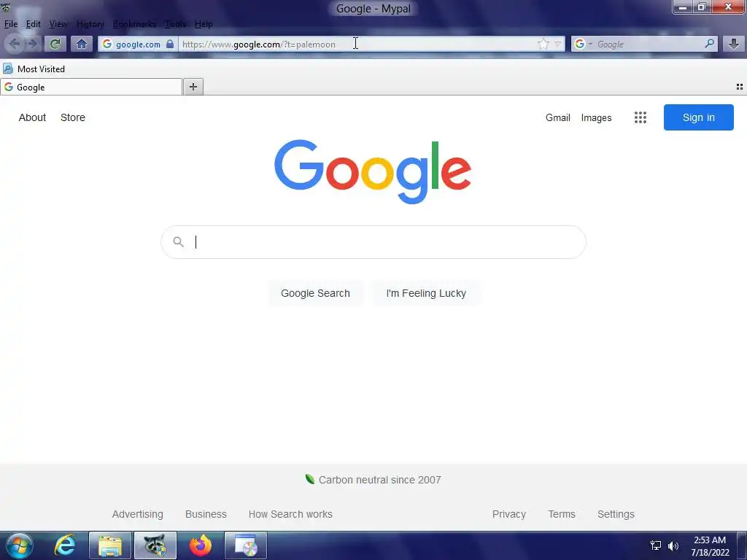The height and width of the screenshot is (560, 747).
Task: Open the Gmail link
Action: 558,117
